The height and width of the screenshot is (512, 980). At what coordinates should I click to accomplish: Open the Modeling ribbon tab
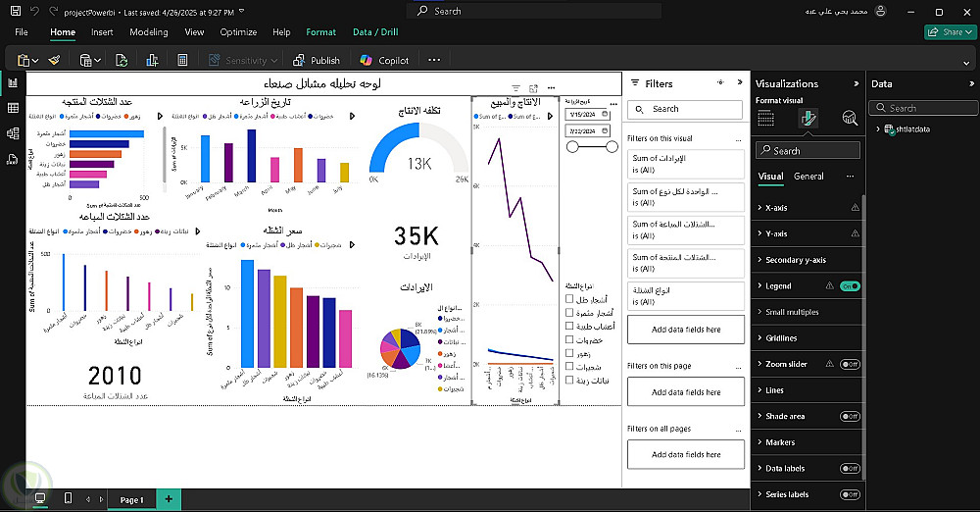pyautogui.click(x=149, y=32)
